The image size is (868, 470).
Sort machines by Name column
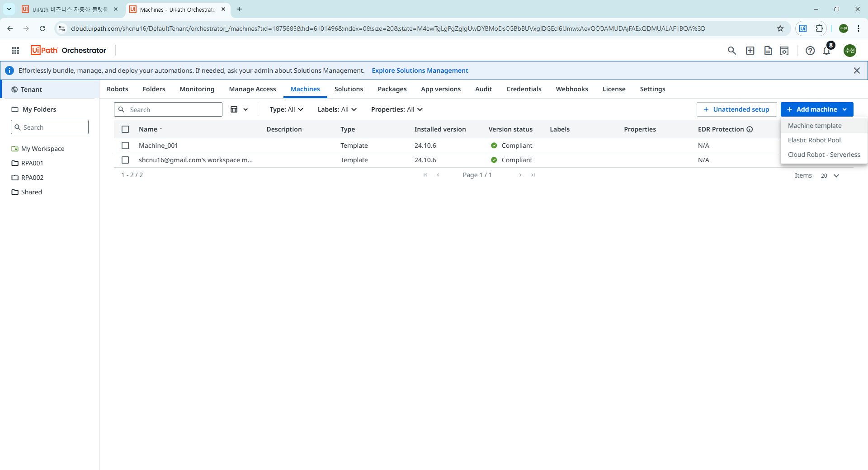point(151,129)
